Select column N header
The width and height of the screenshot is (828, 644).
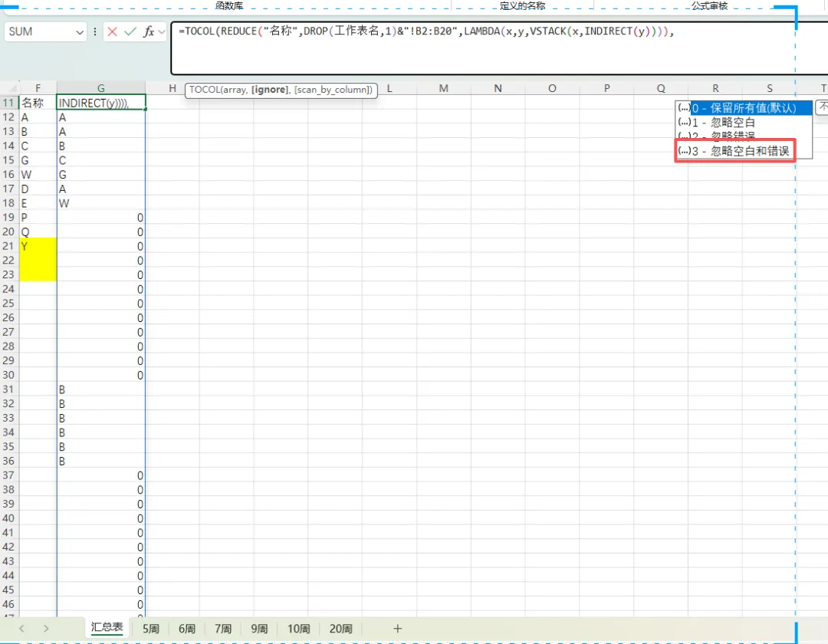tap(498, 88)
